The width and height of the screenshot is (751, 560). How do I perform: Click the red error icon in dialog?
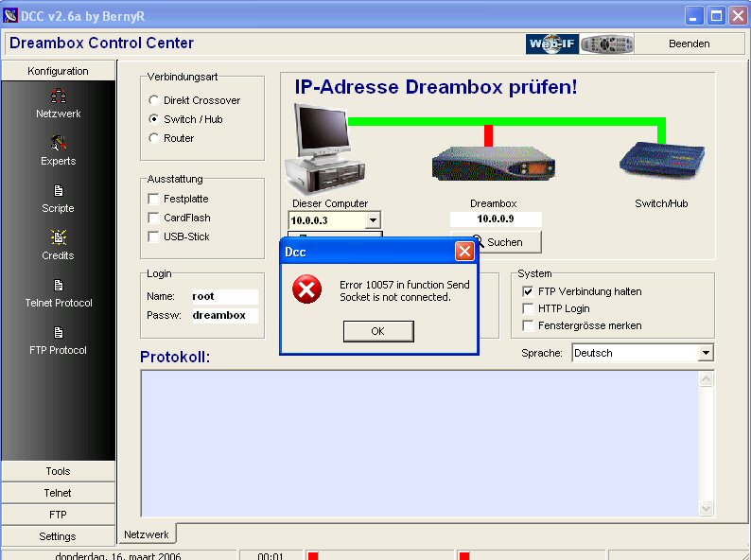[307, 289]
